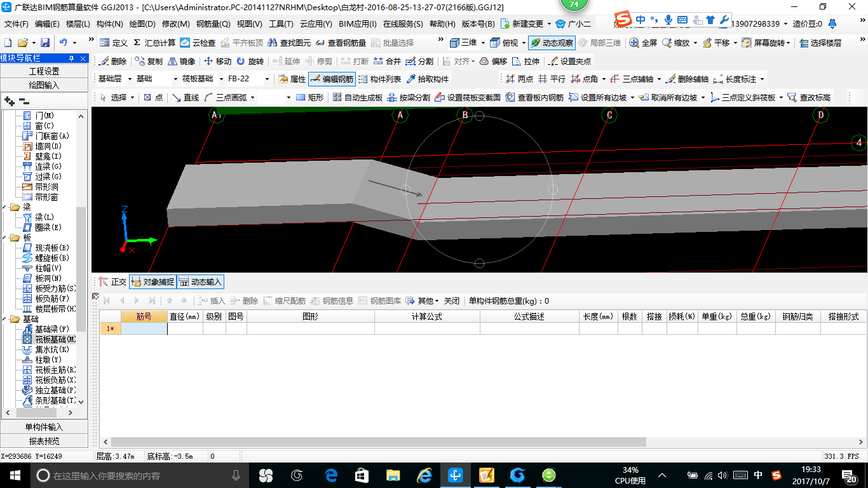Click the 单构件输入 button
This screenshot has height=488, width=868.
click(44, 427)
